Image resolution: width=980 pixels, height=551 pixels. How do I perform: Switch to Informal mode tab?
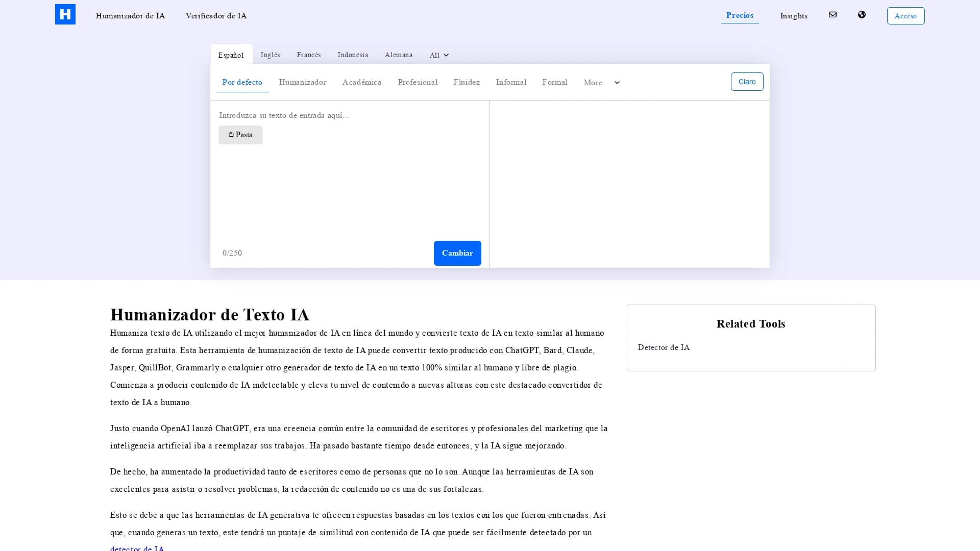[x=511, y=82]
